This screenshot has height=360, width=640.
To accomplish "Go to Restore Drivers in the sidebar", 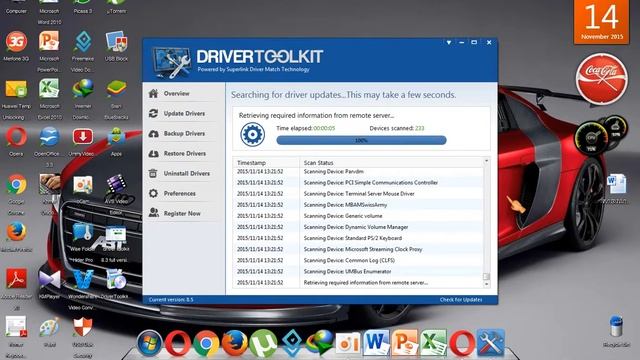I will [184, 153].
